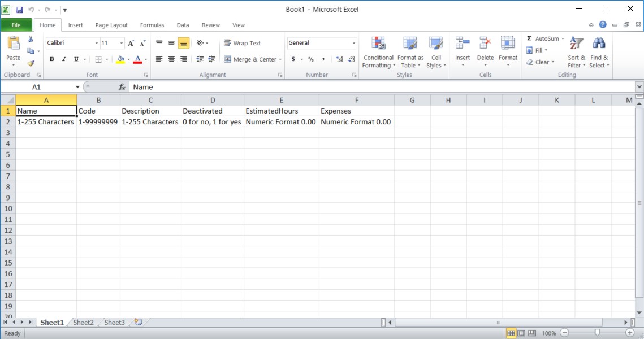Open Sort & Filter options
This screenshot has width=644, height=339.
576,52
